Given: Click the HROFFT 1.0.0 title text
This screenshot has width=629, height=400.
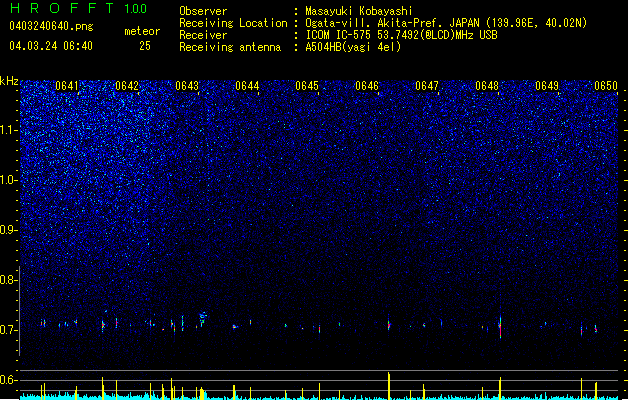Looking at the screenshot, I should (78, 8).
